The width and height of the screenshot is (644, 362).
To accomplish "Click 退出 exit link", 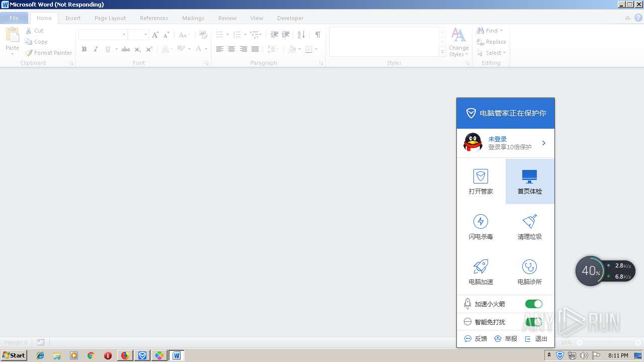I will [536, 339].
